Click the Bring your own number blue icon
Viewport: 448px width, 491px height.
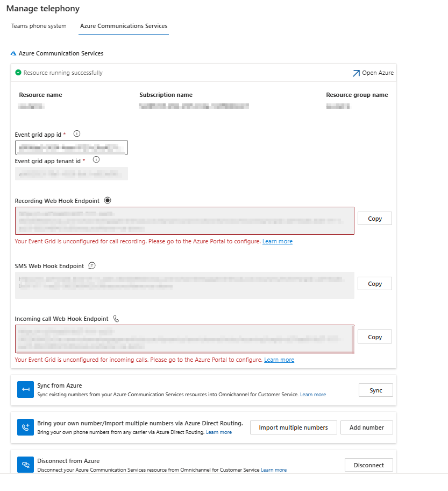tap(25, 427)
